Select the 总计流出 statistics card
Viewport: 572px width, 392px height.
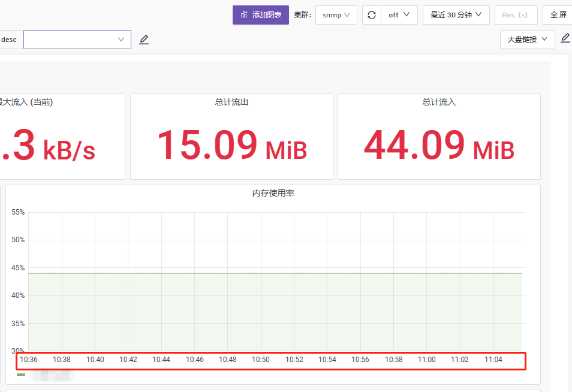[x=231, y=136]
